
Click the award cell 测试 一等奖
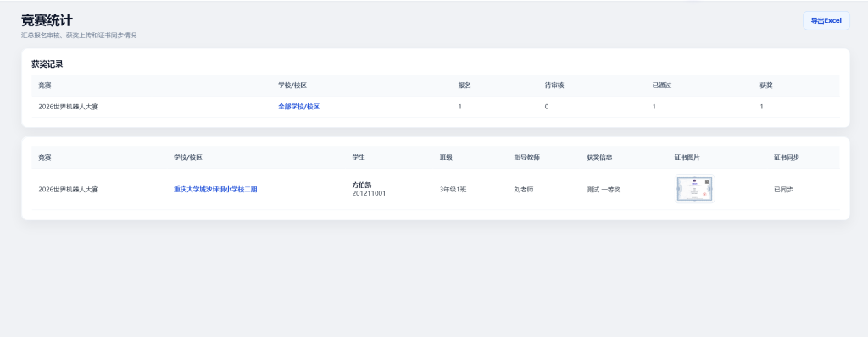click(x=604, y=190)
